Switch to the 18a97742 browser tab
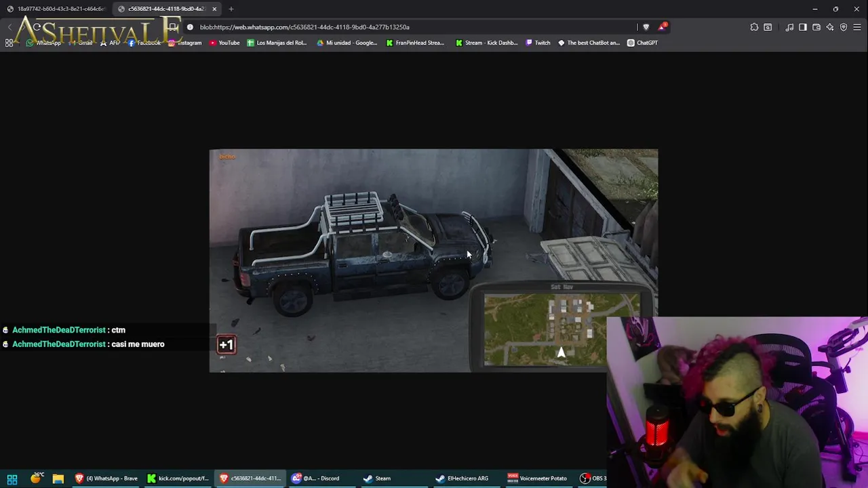Viewport: 868px width, 488px height. pyautogui.click(x=56, y=9)
